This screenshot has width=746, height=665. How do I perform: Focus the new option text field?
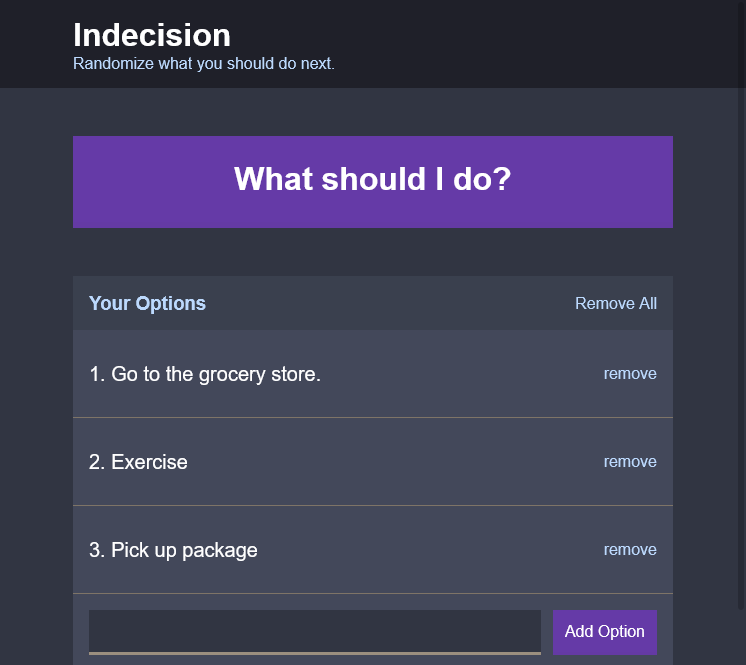click(314, 632)
